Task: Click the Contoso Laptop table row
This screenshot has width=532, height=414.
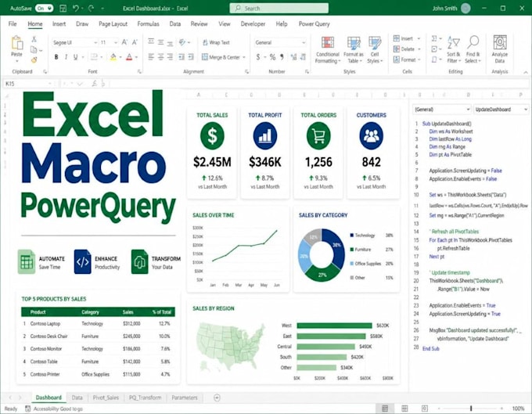Action: click(x=98, y=324)
